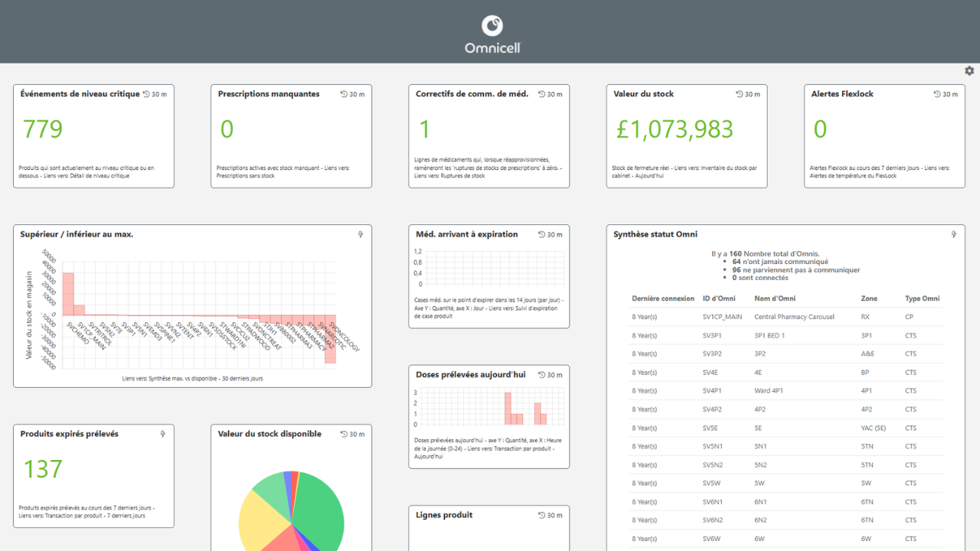
Task: Click the SV4E Omni ID
Action: 710,373
